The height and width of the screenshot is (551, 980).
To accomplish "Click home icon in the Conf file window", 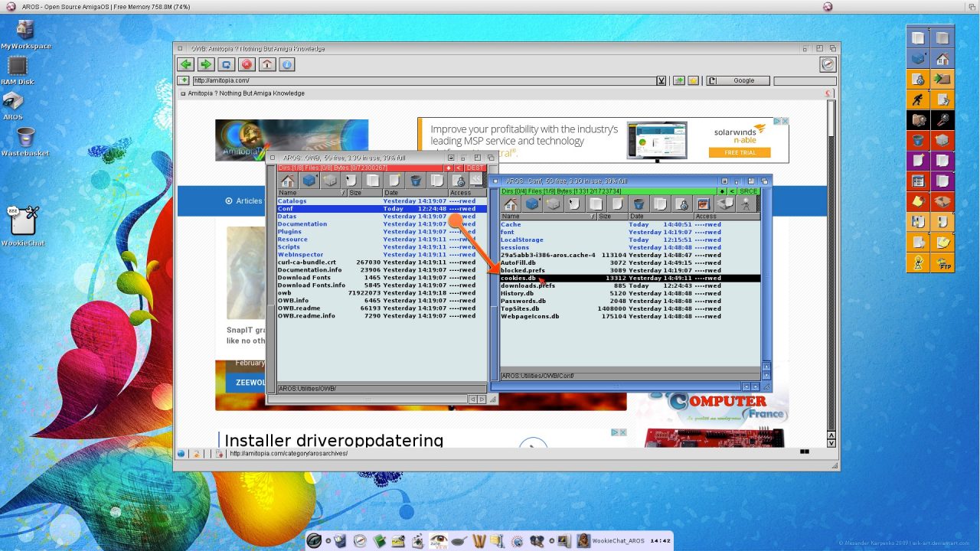I will click(511, 204).
